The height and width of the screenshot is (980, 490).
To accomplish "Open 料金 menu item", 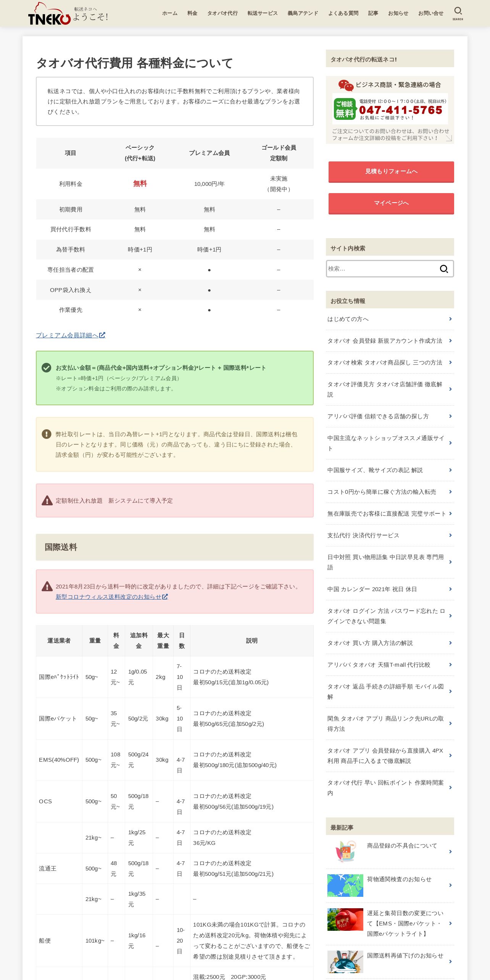I will (x=192, y=13).
